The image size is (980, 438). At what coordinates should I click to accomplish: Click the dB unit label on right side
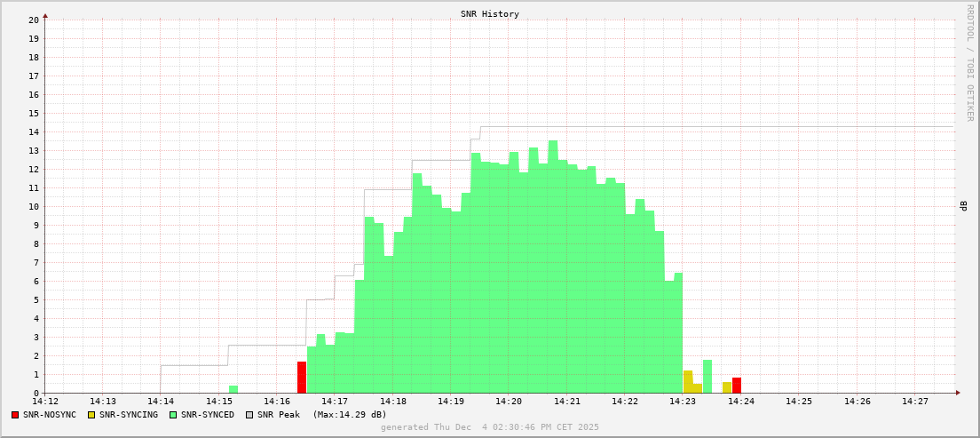coord(963,206)
